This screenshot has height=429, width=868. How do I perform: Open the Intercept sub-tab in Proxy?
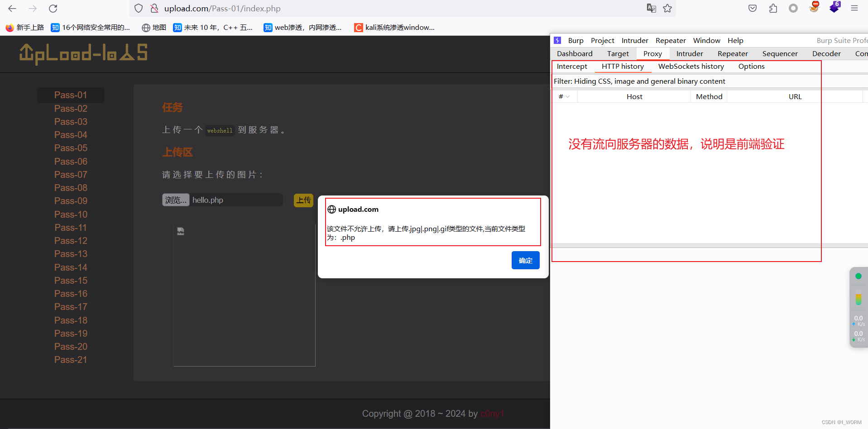[x=572, y=66]
